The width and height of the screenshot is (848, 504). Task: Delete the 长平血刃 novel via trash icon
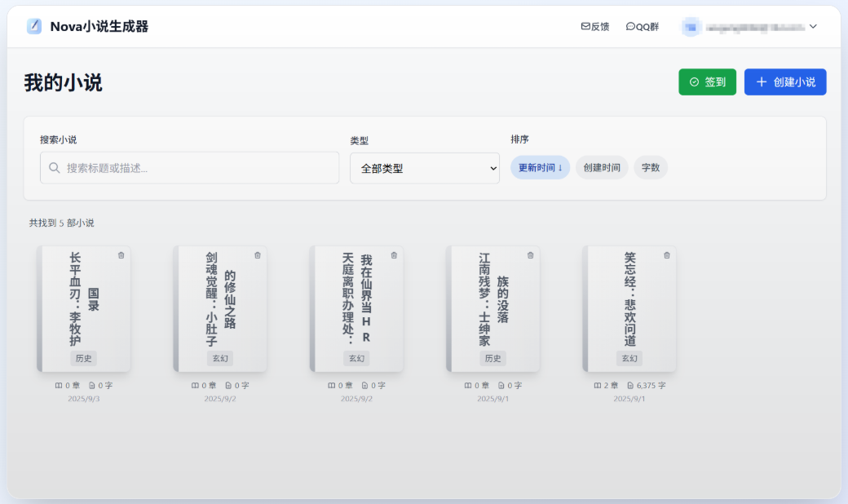point(121,255)
